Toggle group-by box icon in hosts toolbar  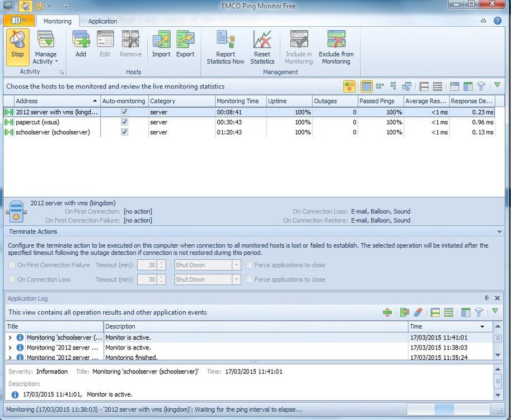[x=454, y=86]
